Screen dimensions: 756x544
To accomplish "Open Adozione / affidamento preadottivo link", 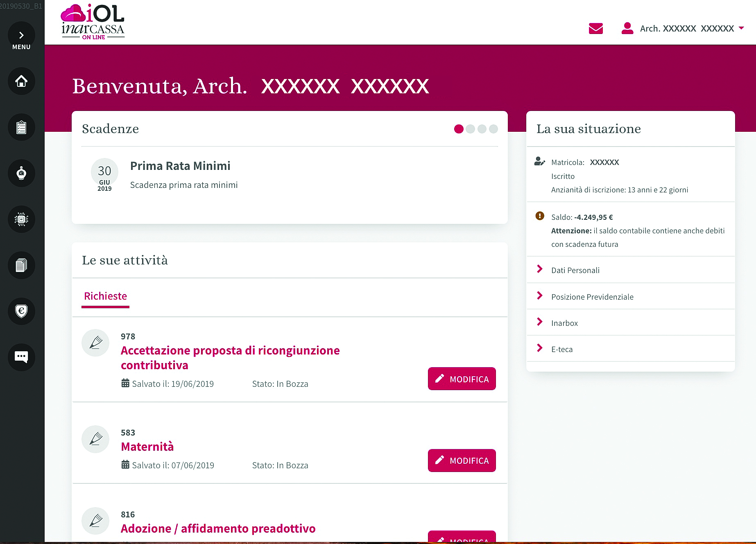I will [x=218, y=528].
